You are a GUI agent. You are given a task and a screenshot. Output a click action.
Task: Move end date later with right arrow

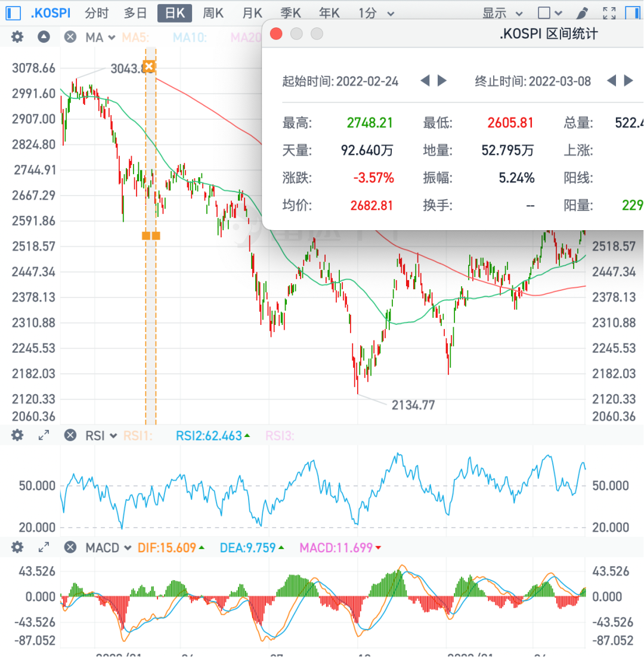click(628, 80)
